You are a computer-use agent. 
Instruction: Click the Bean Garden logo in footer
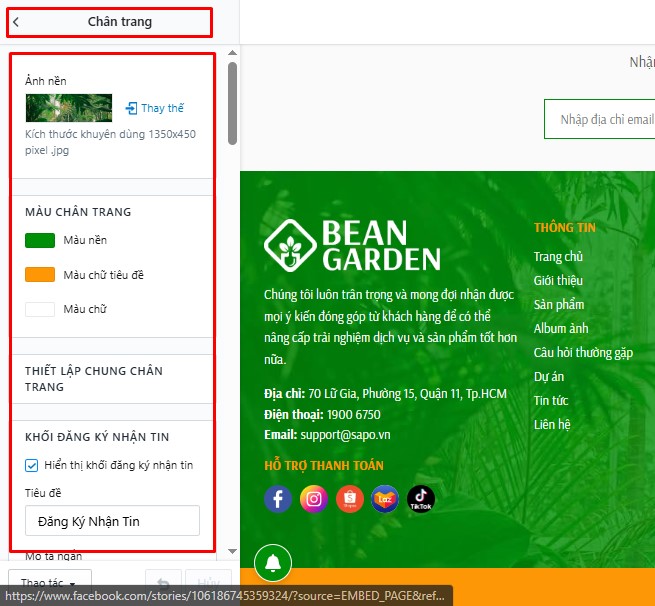[x=352, y=246]
